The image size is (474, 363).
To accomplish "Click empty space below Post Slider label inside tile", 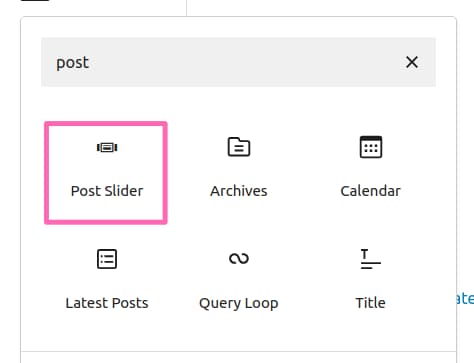I will [x=106, y=209].
